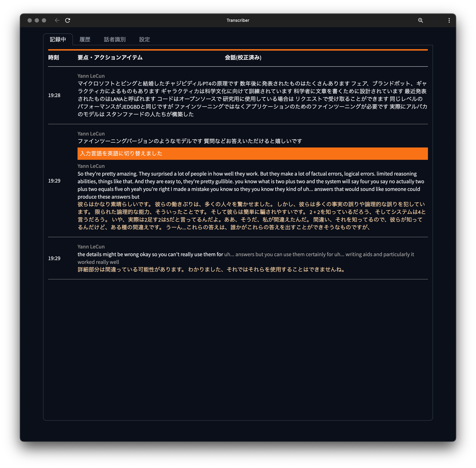Viewport: 476px width, 468px height.
Task: Open the magnifier zoom icon
Action: [421, 20]
